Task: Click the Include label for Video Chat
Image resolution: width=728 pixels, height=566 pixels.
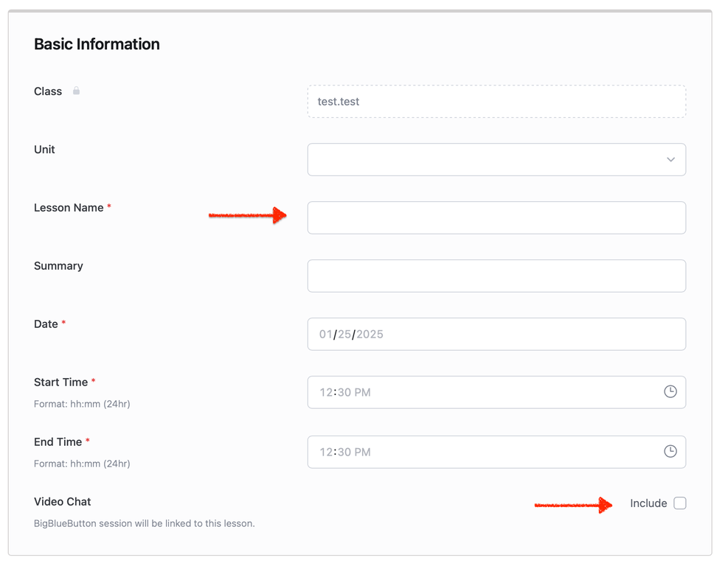Action: point(648,503)
